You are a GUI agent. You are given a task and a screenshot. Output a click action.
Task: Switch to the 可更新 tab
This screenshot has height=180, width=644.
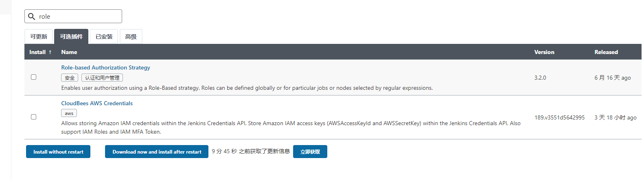coord(39,37)
